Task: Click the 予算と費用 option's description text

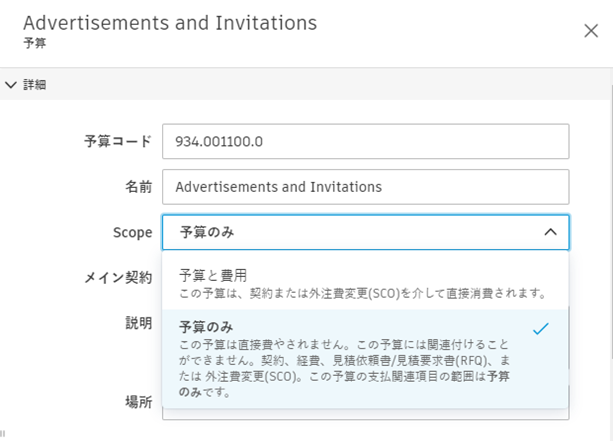Action: pos(360,292)
